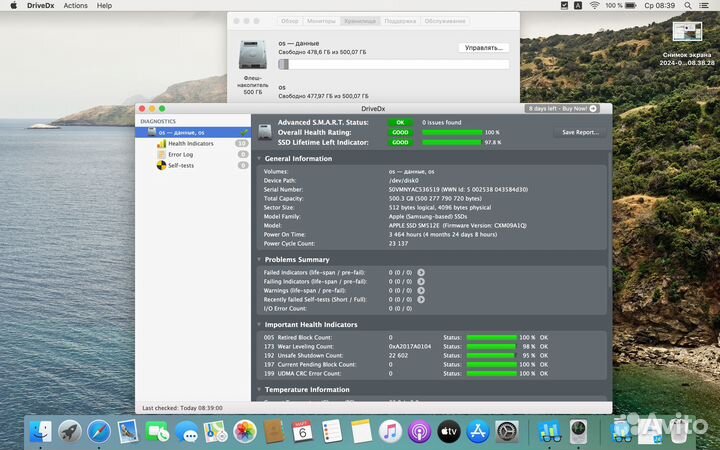Open Finder from the Dock
This screenshot has width=720, height=450.
click(40, 432)
